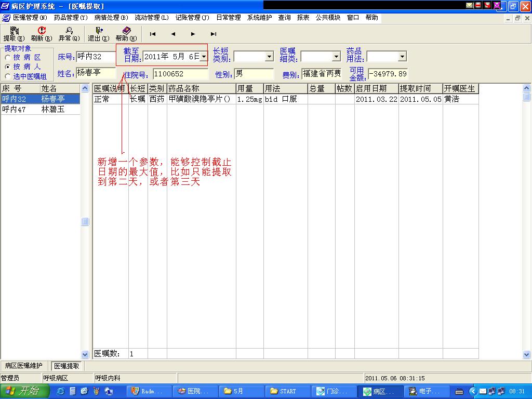Open the 查询 menu
This screenshot has width=532, height=399.
[x=284, y=18]
